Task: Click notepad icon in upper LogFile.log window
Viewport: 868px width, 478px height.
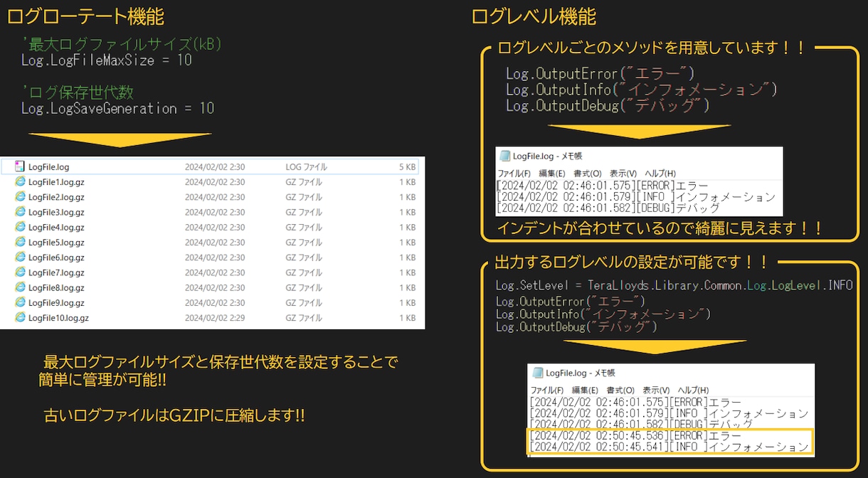Action: pyautogui.click(x=504, y=156)
